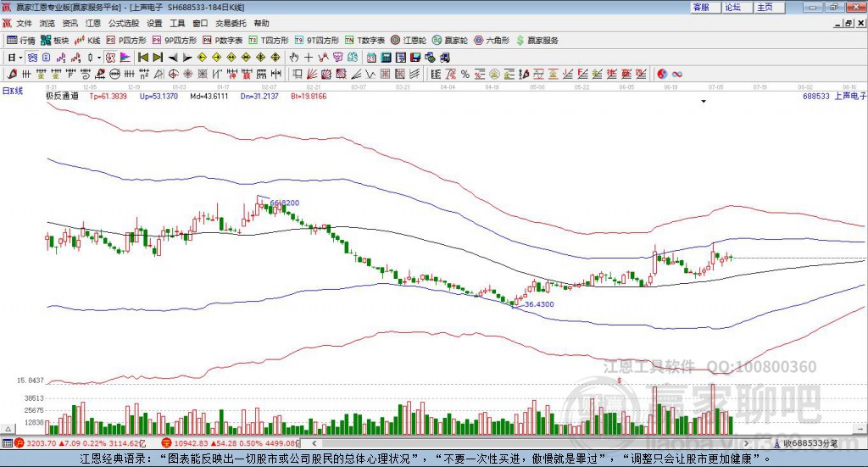
Task: Open the calendar icon
Action: (x=371, y=58)
